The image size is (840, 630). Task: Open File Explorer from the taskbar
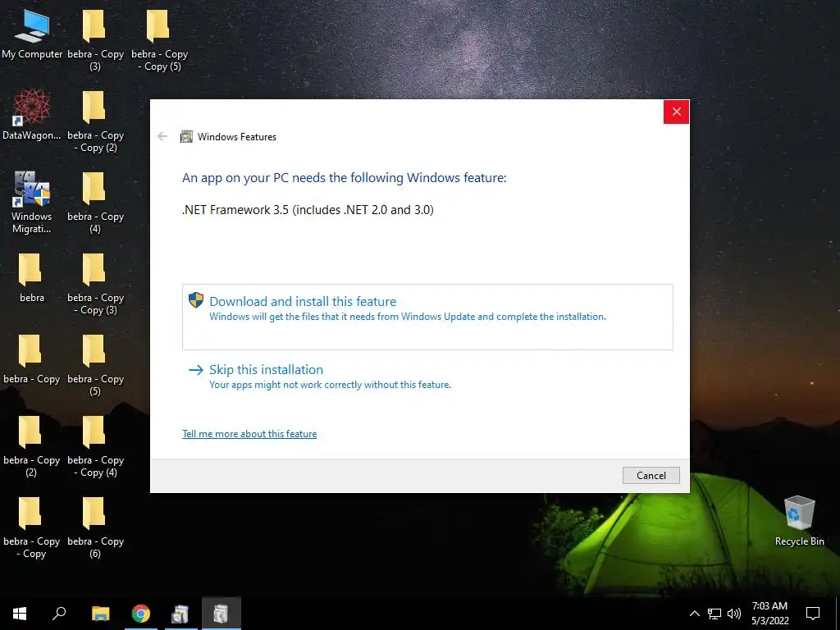100,614
